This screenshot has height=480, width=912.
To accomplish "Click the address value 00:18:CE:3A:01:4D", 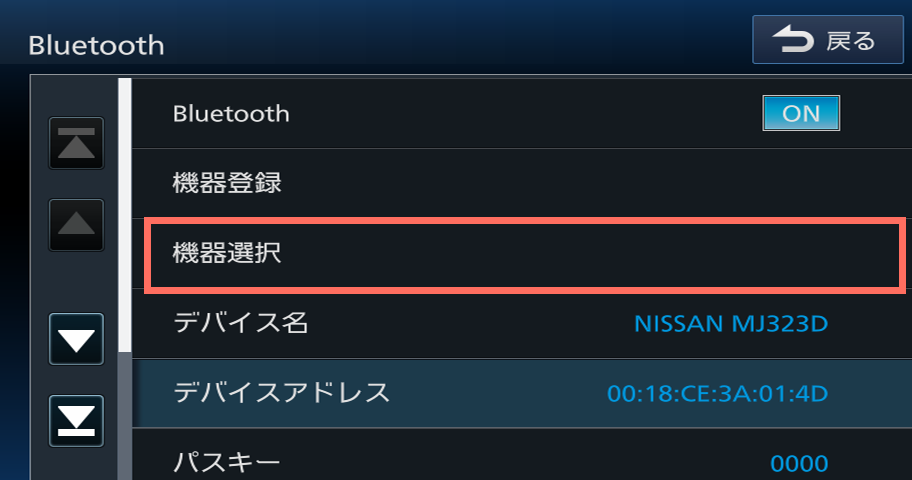I will 717,393.
